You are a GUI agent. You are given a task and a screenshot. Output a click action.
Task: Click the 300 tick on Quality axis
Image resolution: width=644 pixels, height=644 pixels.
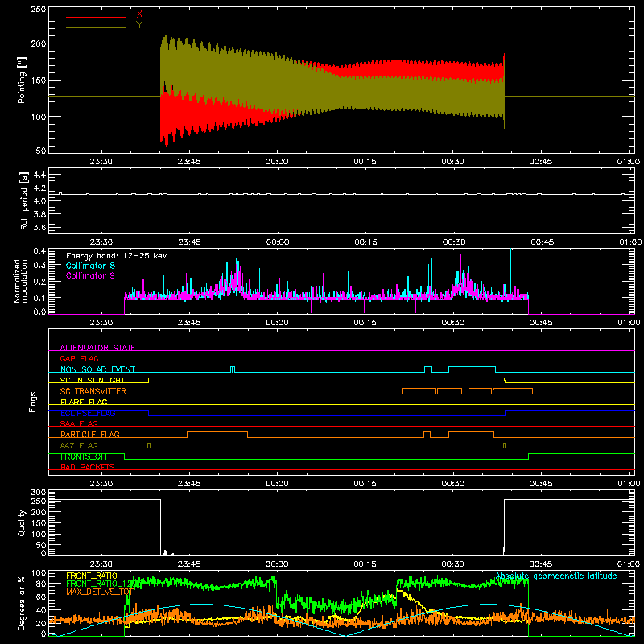pyautogui.click(x=38, y=493)
